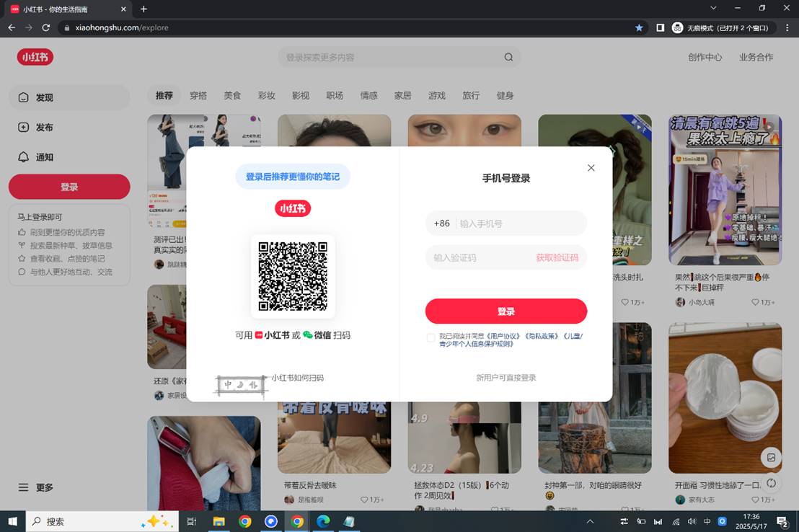The image size is (799, 532).
Task: Open 小红书如何扫码 help link
Action: [x=298, y=378]
